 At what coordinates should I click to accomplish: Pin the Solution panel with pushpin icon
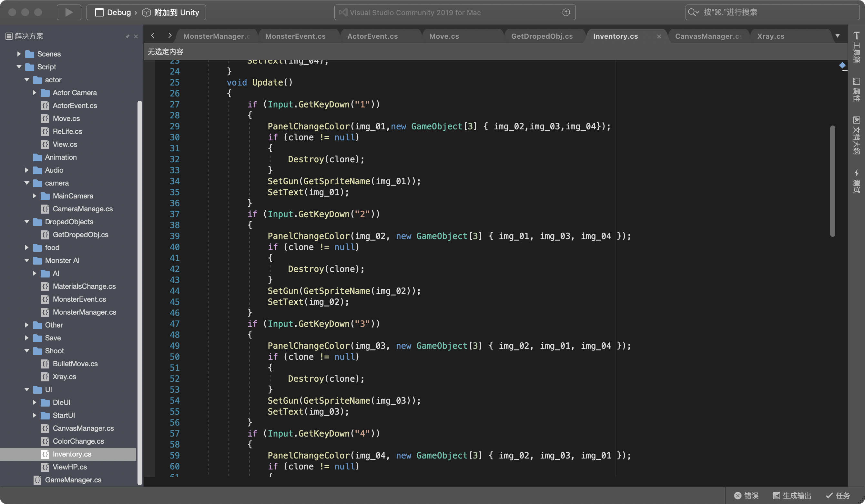127,36
